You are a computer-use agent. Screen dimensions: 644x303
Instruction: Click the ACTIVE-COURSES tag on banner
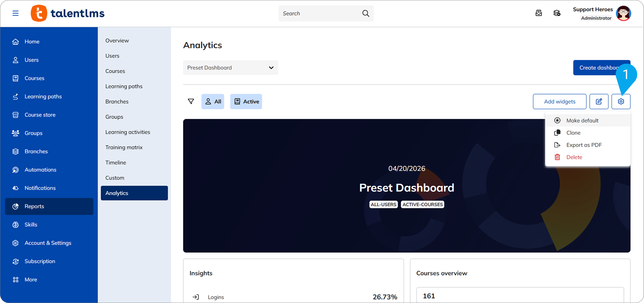422,204
